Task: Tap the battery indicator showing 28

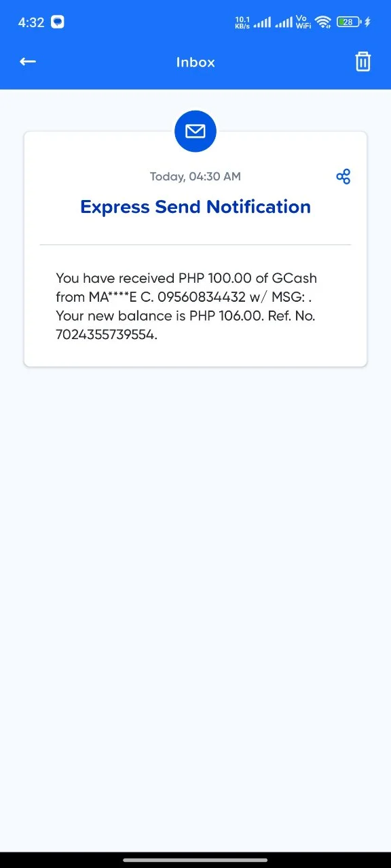Action: click(348, 22)
